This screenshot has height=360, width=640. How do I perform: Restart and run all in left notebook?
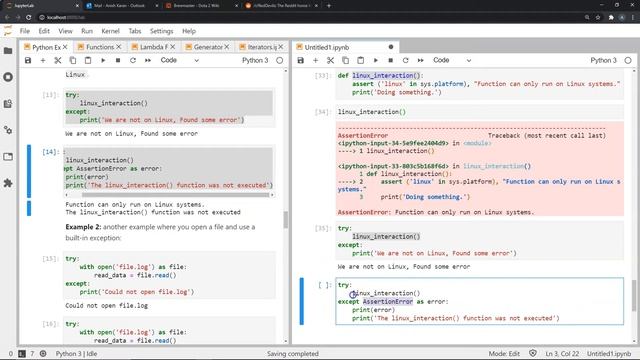tap(148, 60)
